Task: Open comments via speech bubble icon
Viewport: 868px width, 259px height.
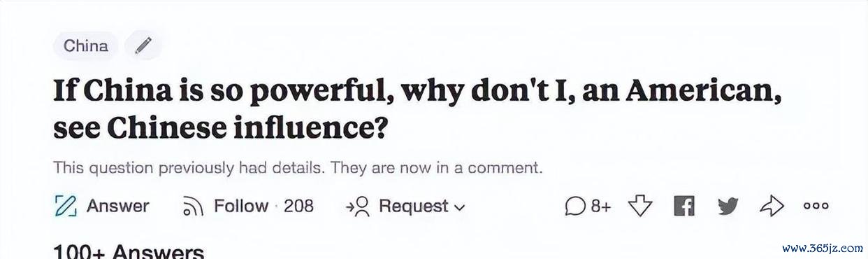Action: pyautogui.click(x=574, y=206)
